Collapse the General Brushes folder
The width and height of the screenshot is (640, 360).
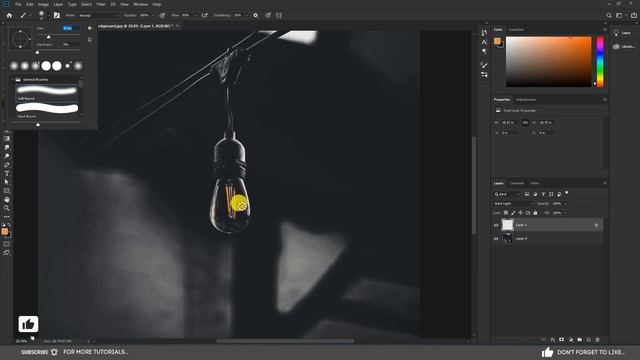[x=13, y=80]
